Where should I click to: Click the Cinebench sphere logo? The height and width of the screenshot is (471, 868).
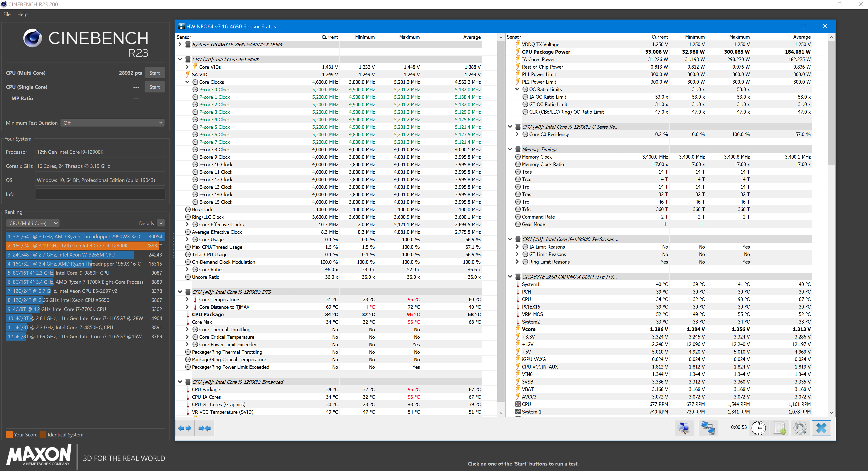click(x=32, y=38)
